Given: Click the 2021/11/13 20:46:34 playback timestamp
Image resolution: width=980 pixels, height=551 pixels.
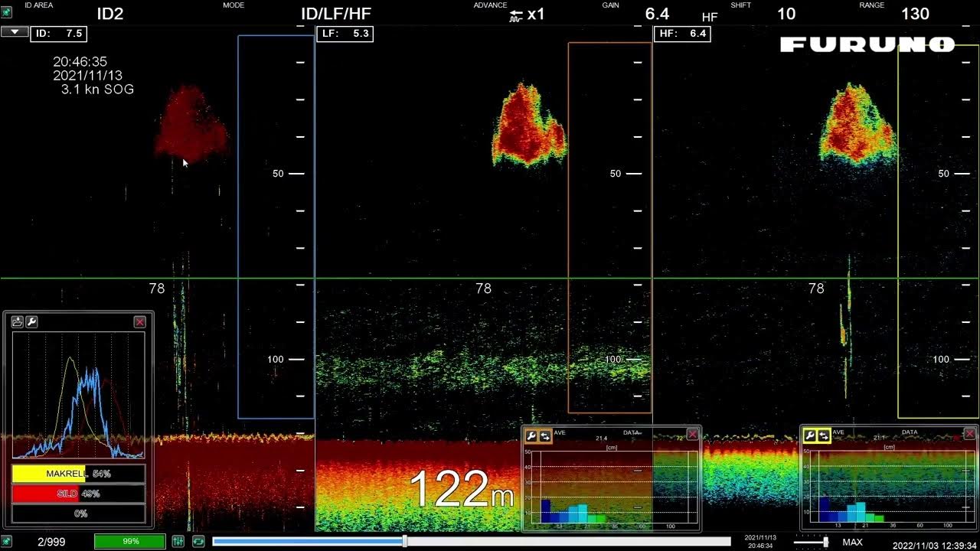Looking at the screenshot, I should click(760, 542).
